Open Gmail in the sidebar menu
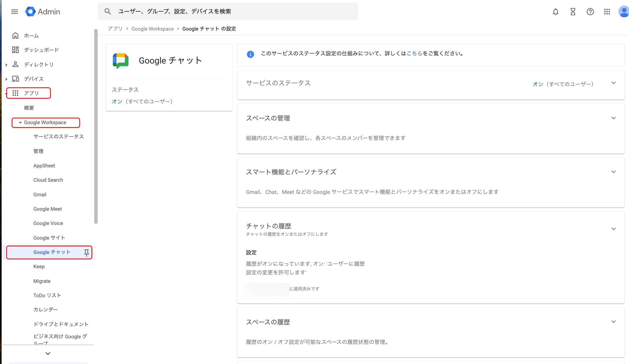 coord(40,195)
